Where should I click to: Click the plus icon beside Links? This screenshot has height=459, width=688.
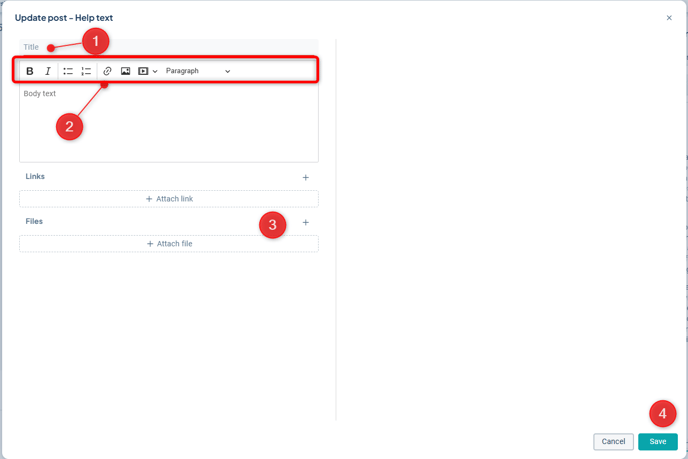click(x=306, y=177)
